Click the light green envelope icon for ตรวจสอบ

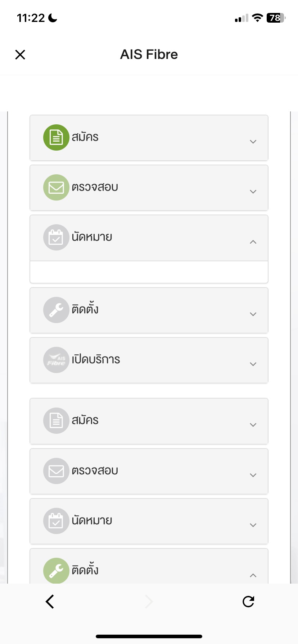click(x=56, y=187)
